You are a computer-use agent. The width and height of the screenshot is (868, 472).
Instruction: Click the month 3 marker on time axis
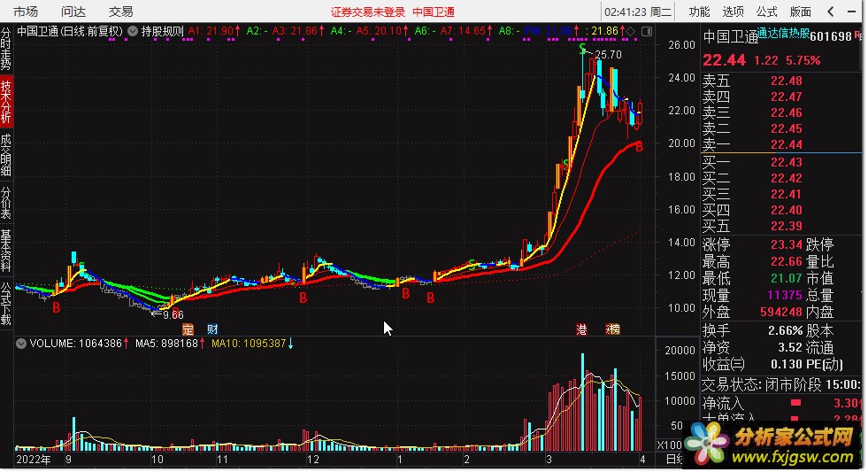coord(549,460)
